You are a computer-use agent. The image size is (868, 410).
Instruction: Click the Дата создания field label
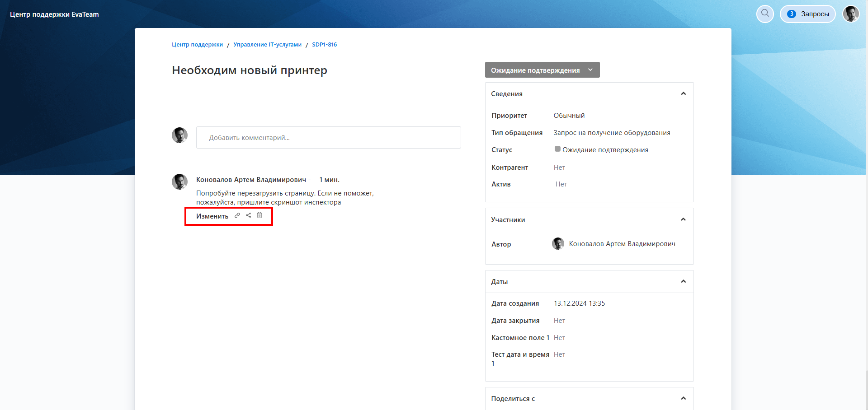[x=515, y=303]
